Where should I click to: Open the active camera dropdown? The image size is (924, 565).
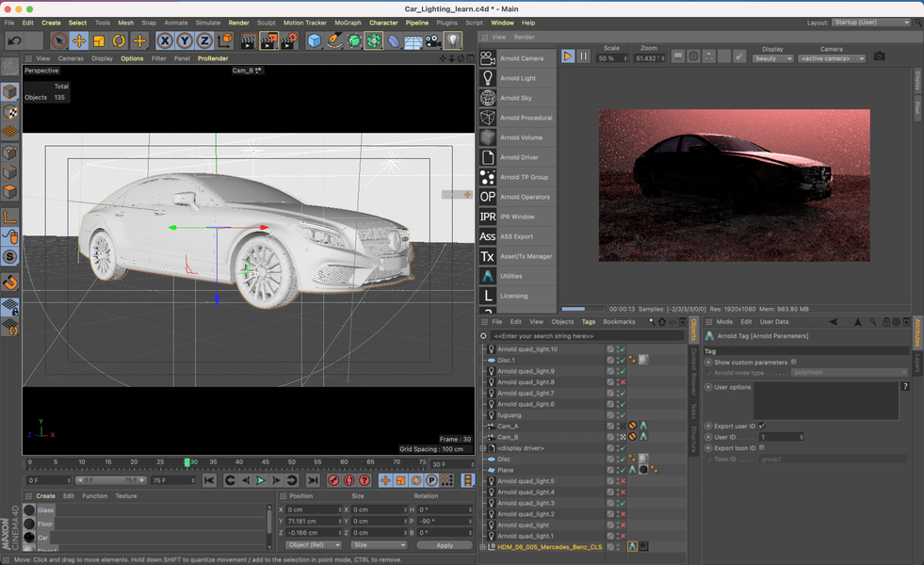pyautogui.click(x=832, y=58)
